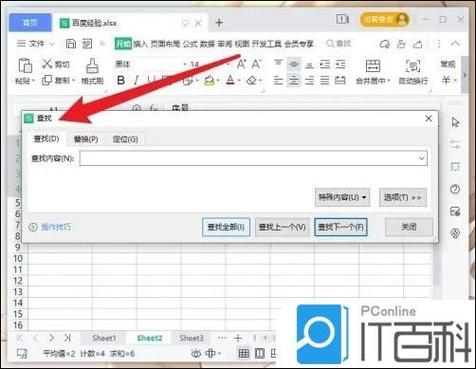Increase font size with the larger A icon
Screen dimensions: 476x369
pos(241,64)
